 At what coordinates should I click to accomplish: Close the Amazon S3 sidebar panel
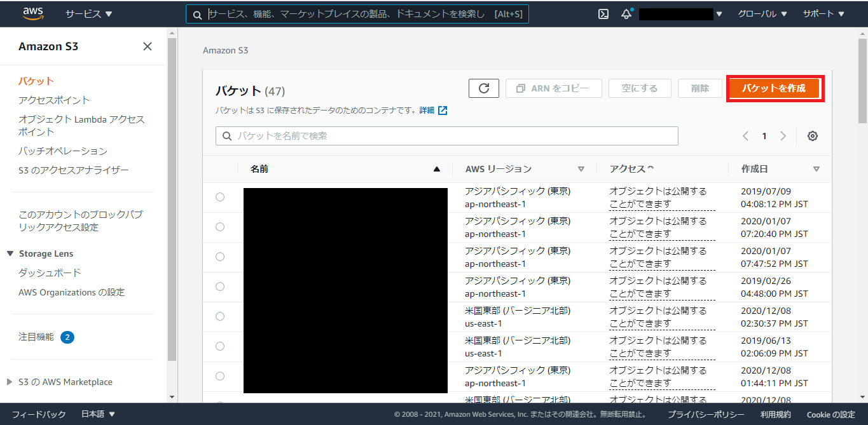[x=148, y=46]
